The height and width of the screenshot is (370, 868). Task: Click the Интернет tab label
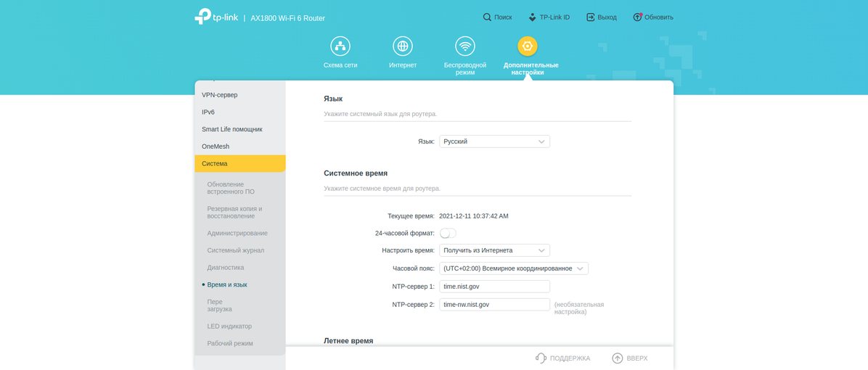403,65
